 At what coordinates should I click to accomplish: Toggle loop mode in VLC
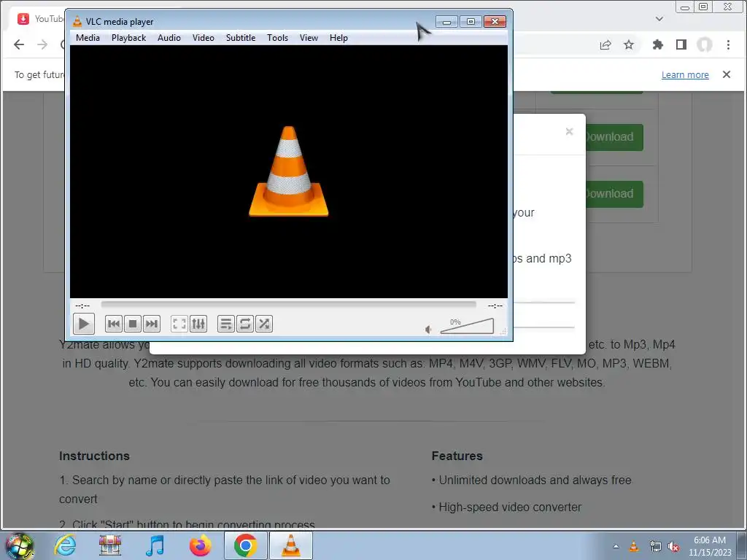[x=245, y=324]
